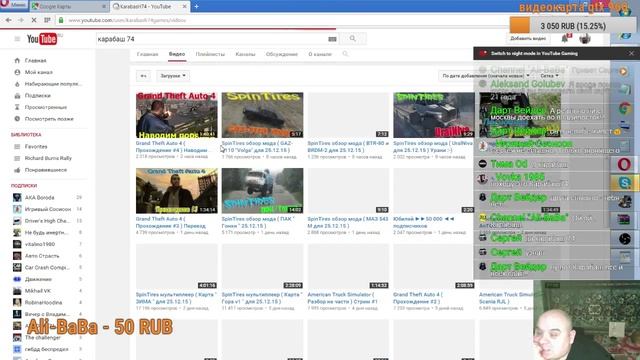The image size is (640, 360).
Task: Open the on-screen keyboard icon in search box
Action: (x=332, y=39)
